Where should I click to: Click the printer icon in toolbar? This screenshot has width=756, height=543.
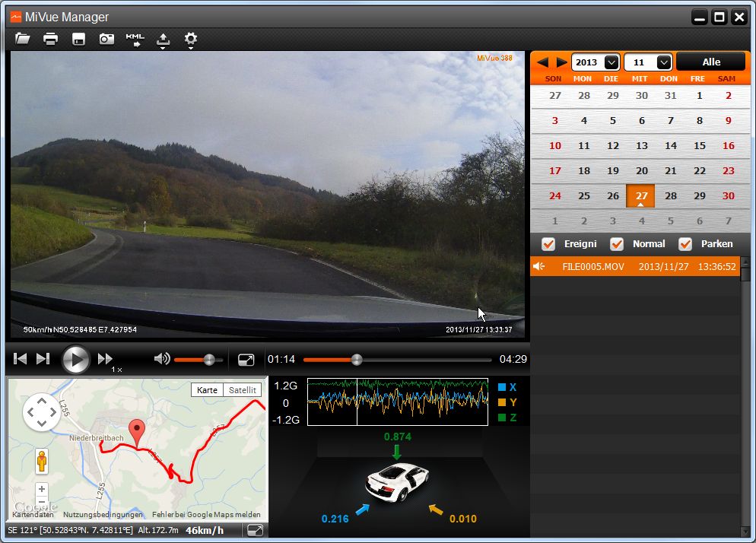pos(50,39)
